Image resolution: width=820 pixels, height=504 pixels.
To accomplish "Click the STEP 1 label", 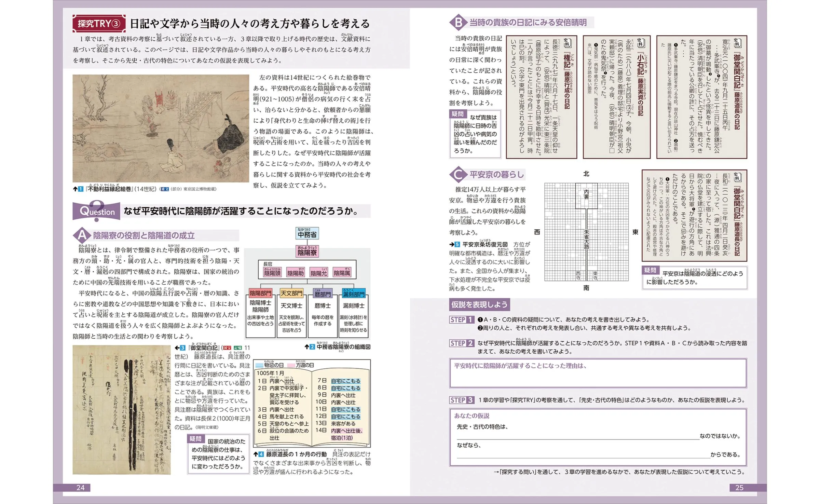I will click(462, 320).
